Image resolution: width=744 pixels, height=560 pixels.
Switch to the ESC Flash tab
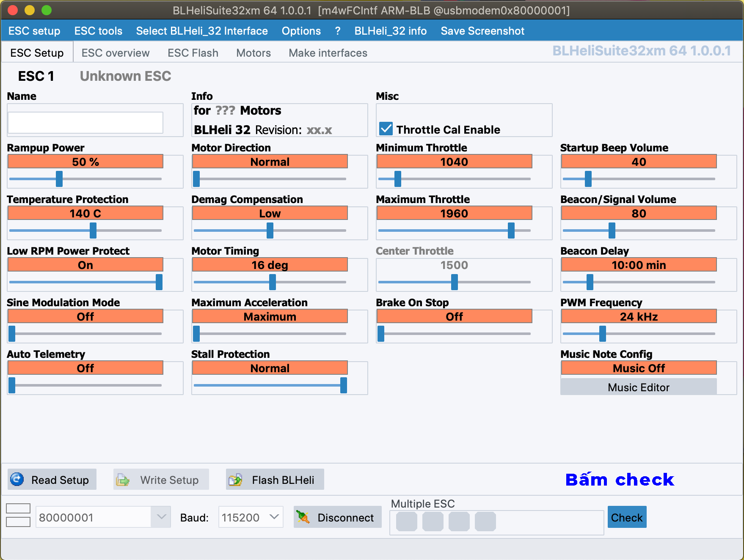pyautogui.click(x=193, y=53)
